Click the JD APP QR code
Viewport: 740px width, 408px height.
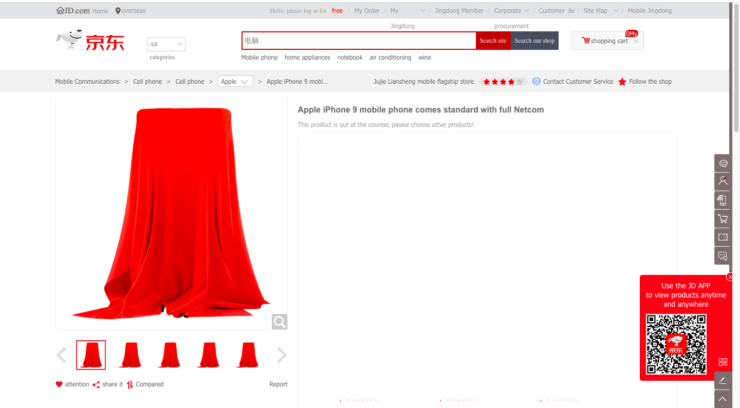(676, 344)
